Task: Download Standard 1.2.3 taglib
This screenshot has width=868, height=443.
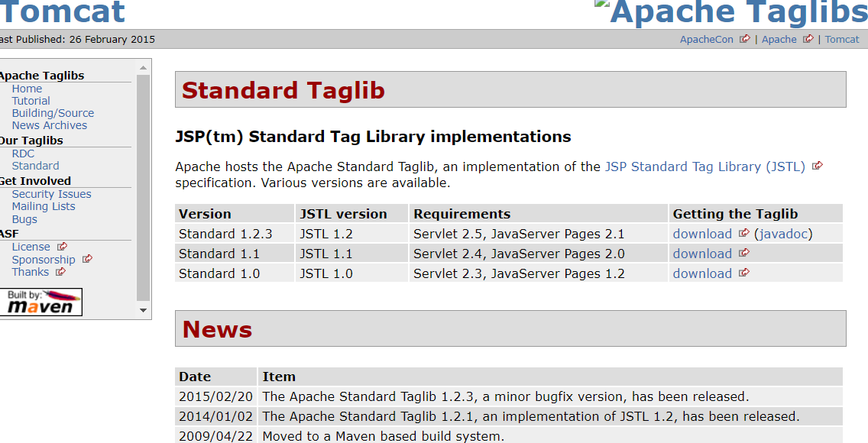Action: pos(702,234)
